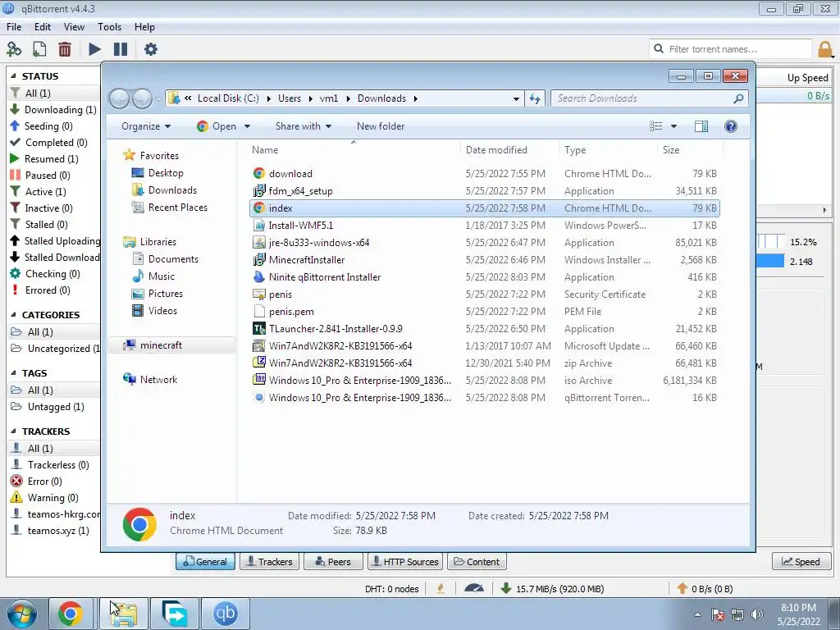Click the lock UI padlock icon
Viewport: 840px width, 630px height.
(x=825, y=49)
